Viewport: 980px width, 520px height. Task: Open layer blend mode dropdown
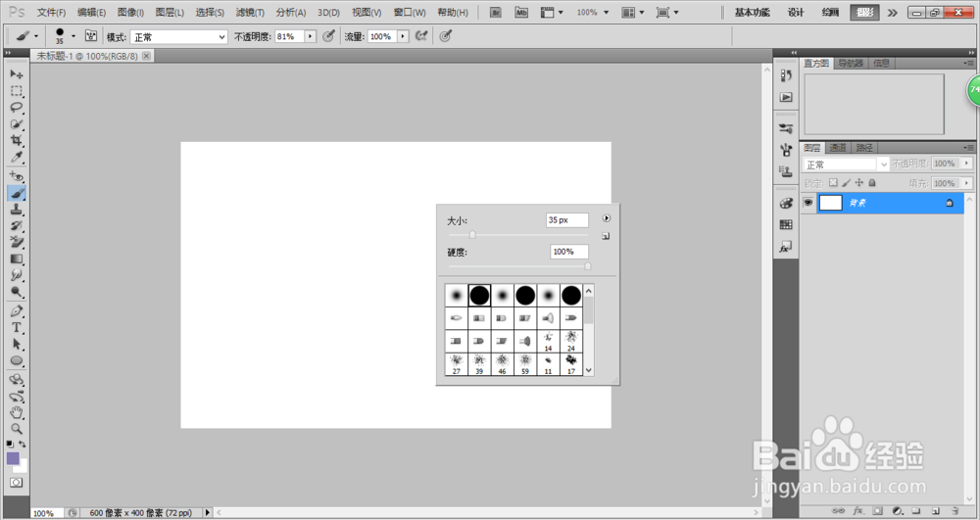coord(846,165)
